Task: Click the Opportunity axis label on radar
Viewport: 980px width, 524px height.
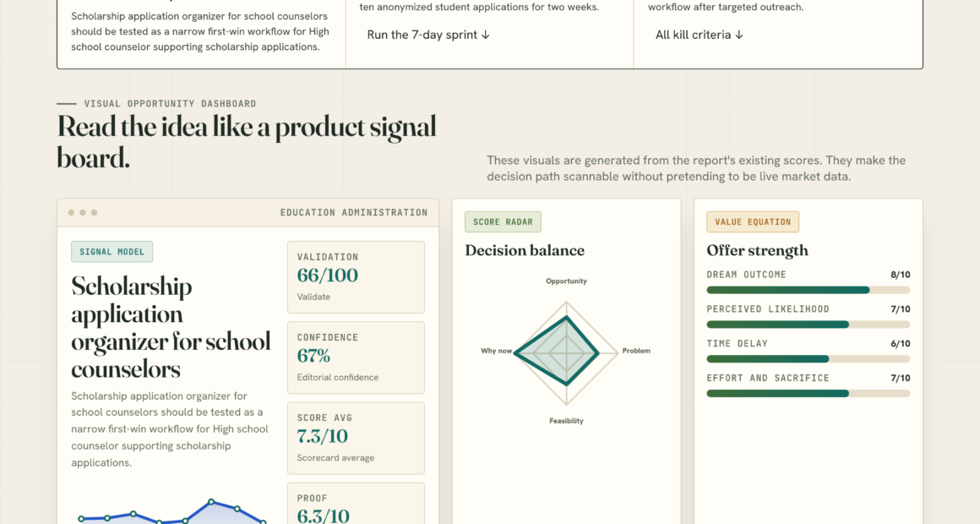Action: (x=566, y=281)
